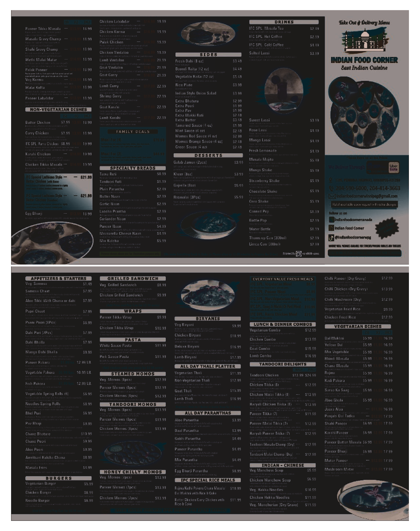Click the phone numbers 204-590-6000, 204-414-3663
This screenshot has height=531, width=420.
[368, 188]
